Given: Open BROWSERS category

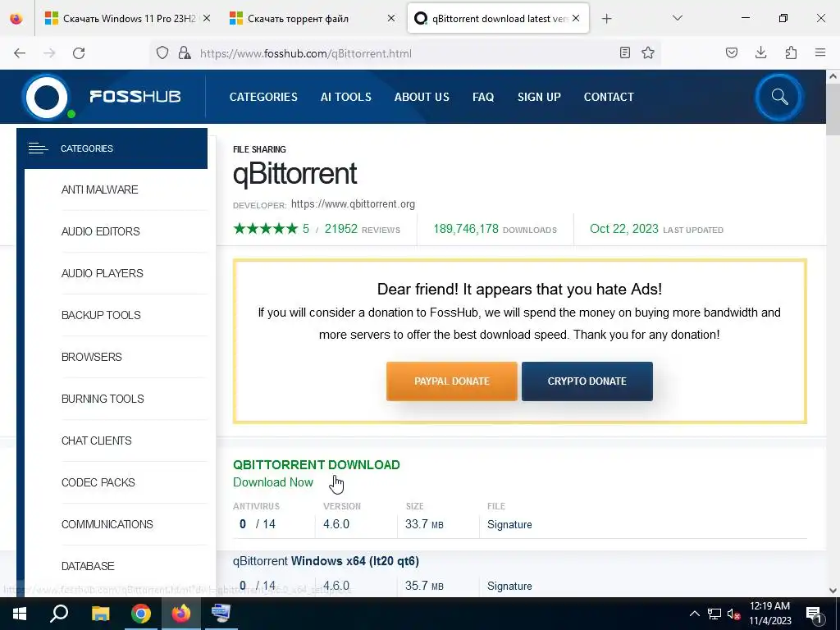Looking at the screenshot, I should [x=92, y=357].
